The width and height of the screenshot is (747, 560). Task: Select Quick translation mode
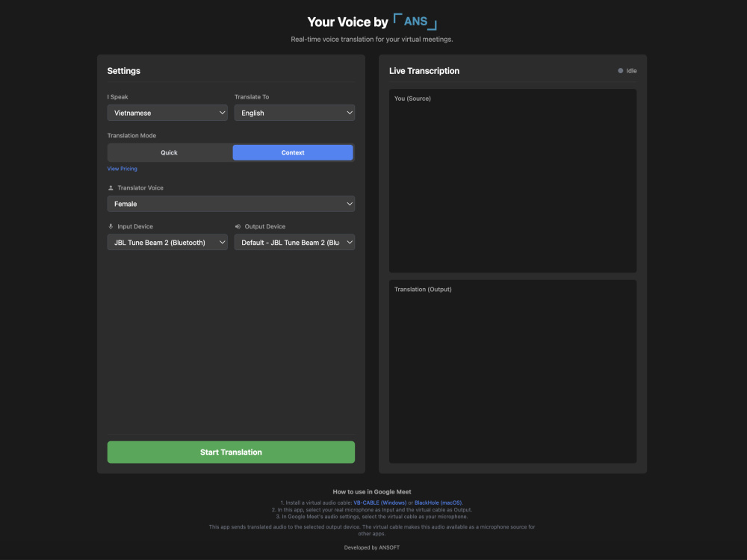click(x=169, y=152)
